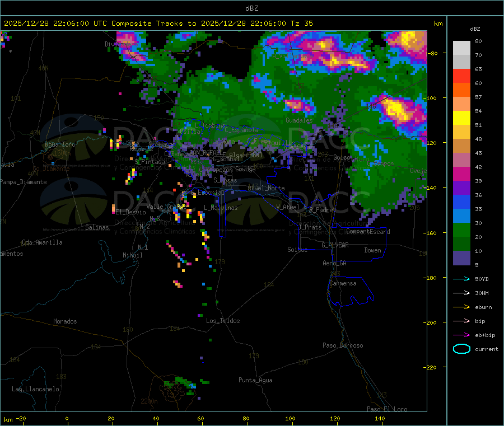504x426 pixels.
Task: Click the Carmensa map label
Action: 343,283
